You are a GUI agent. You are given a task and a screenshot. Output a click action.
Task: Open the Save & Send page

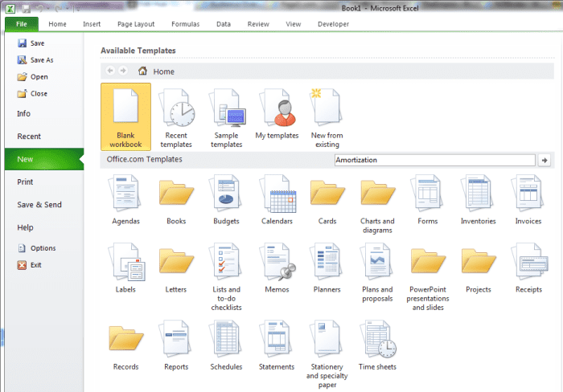click(39, 204)
